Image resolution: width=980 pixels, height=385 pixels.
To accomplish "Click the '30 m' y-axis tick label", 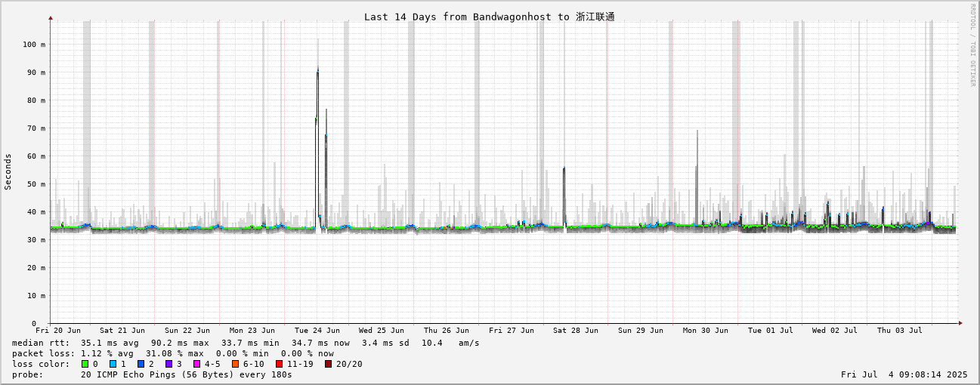I will pos(36,240).
